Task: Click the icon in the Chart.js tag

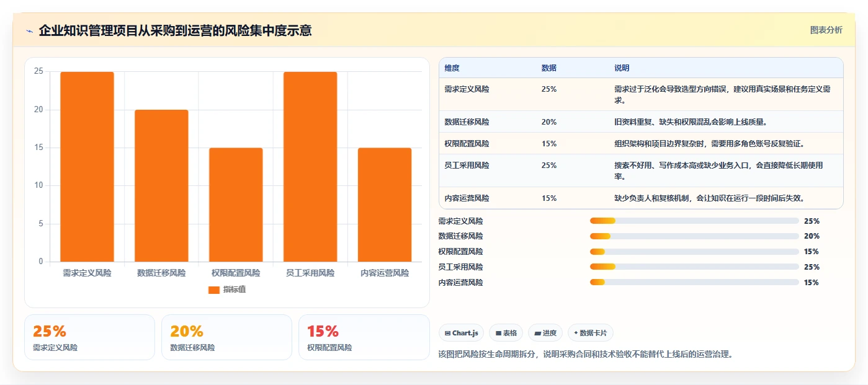Action: pos(447,334)
